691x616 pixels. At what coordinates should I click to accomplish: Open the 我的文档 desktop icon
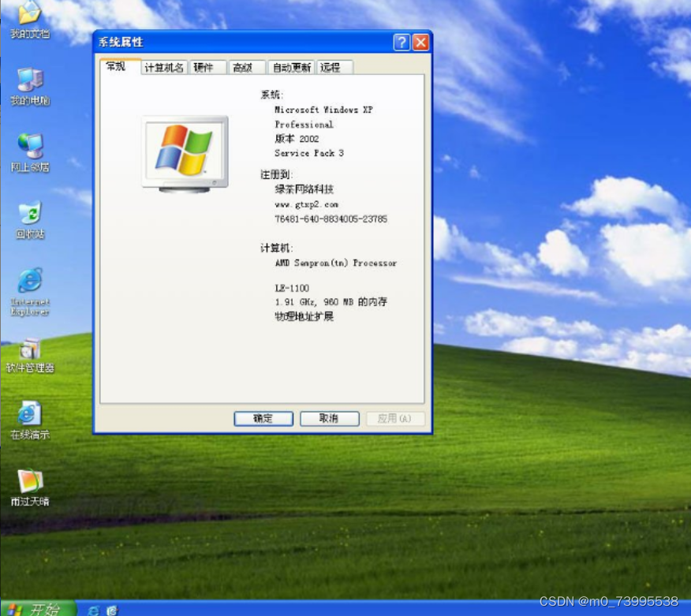[29, 19]
